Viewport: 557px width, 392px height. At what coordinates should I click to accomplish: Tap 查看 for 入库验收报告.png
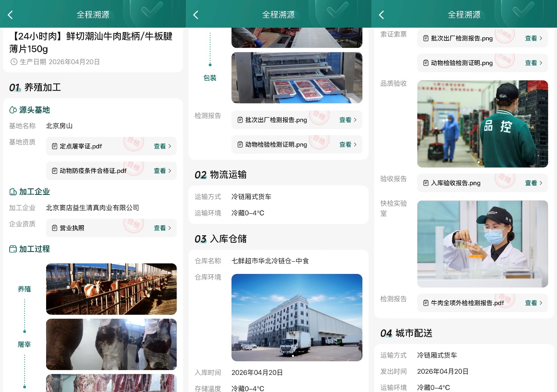[x=531, y=183]
